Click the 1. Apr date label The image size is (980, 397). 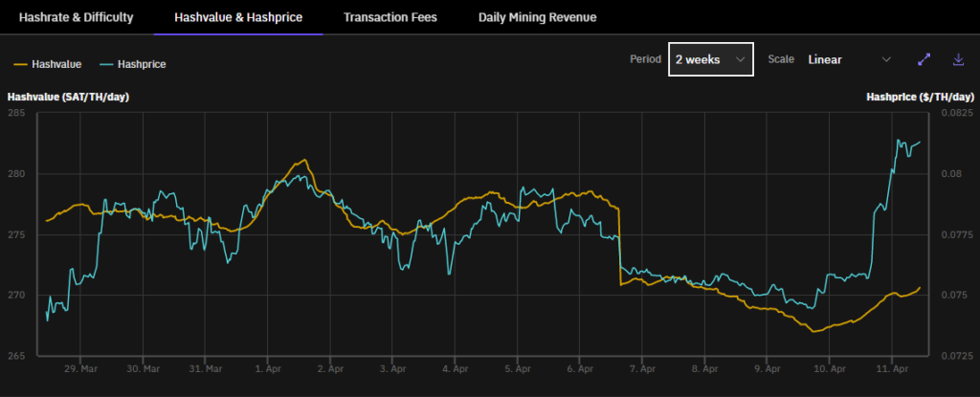tap(268, 367)
